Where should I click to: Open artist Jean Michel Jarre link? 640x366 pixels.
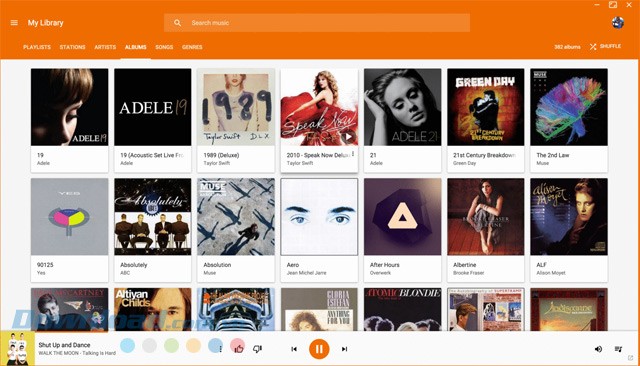307,273
